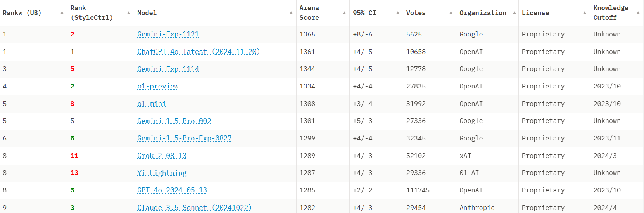The width and height of the screenshot is (644, 213).
Task: Sort by 95% CI arrow icon
Action: [x=398, y=13]
